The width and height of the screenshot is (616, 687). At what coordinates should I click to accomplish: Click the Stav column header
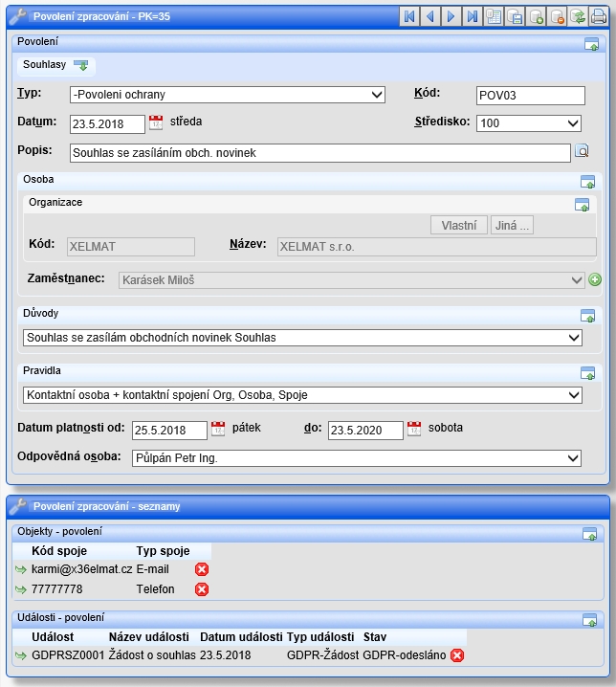click(375, 637)
